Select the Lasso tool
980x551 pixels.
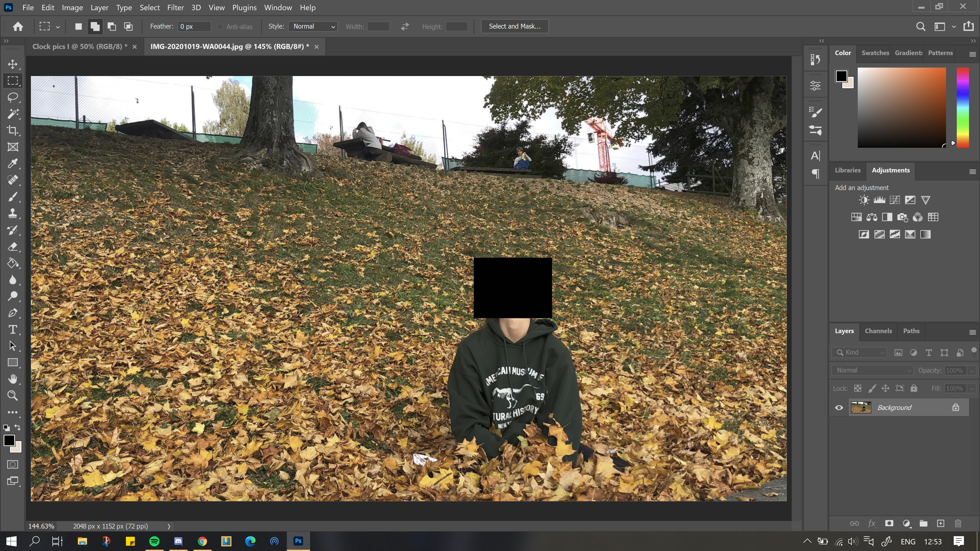pyautogui.click(x=13, y=97)
